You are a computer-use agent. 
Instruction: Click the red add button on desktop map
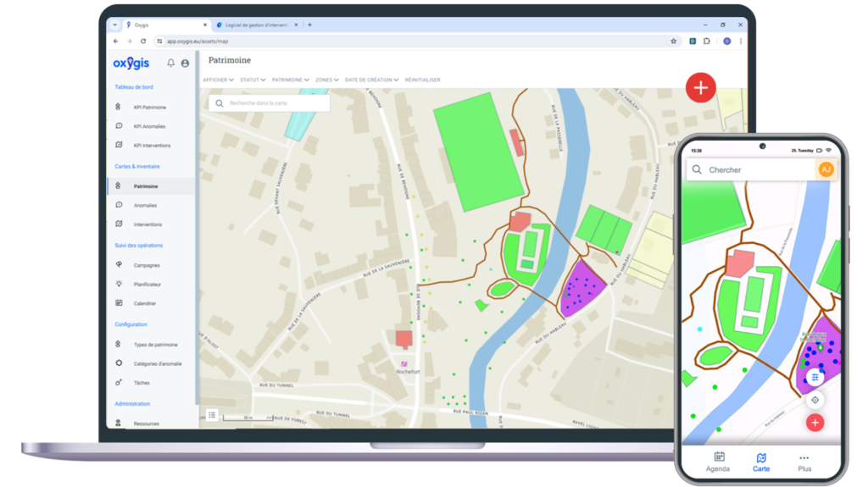pos(700,87)
